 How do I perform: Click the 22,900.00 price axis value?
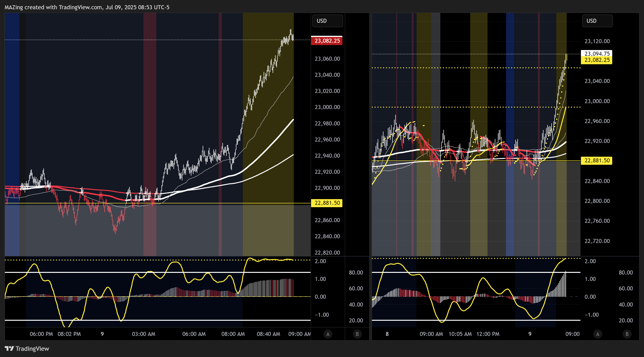coord(327,188)
